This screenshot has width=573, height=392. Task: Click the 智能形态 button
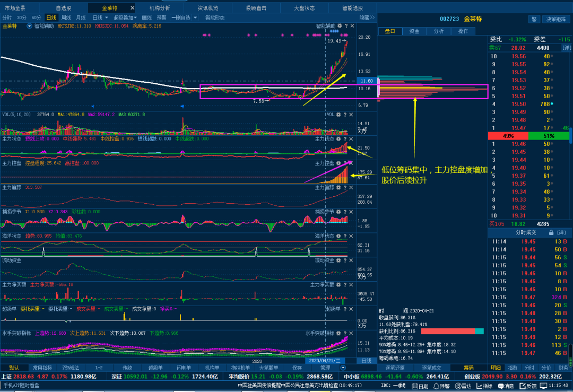pyautogui.click(x=215, y=18)
